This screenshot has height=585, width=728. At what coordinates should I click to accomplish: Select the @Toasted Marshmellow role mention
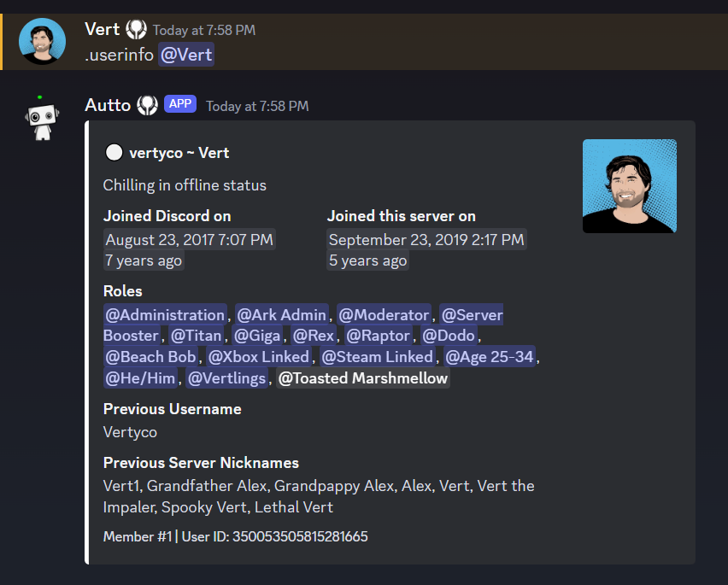pos(363,378)
